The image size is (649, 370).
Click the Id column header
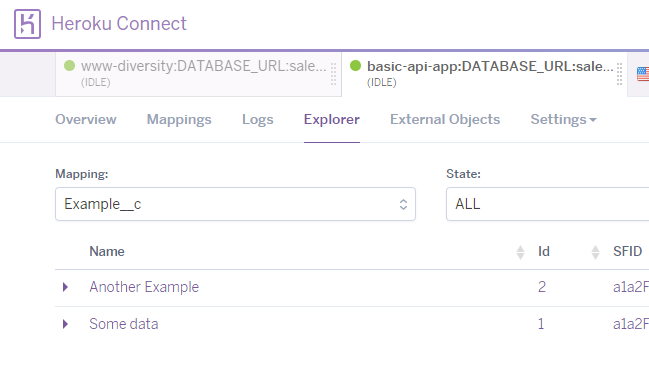coord(543,252)
